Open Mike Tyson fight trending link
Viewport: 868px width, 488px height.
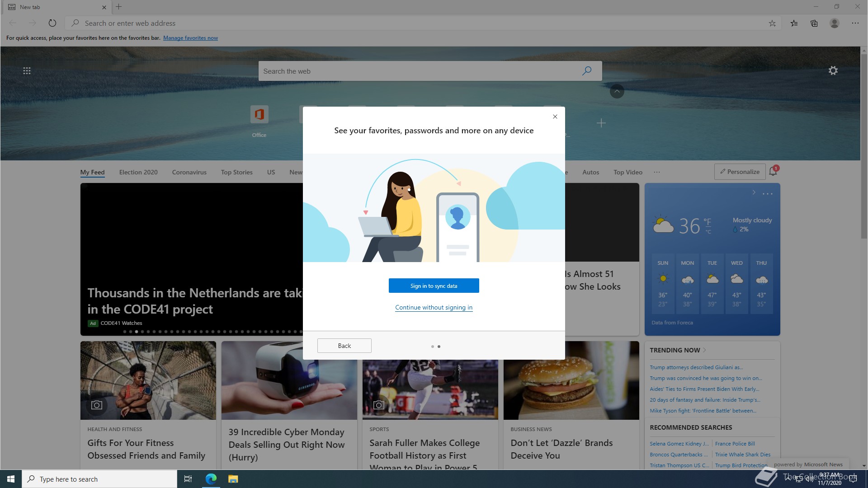pos(703,411)
